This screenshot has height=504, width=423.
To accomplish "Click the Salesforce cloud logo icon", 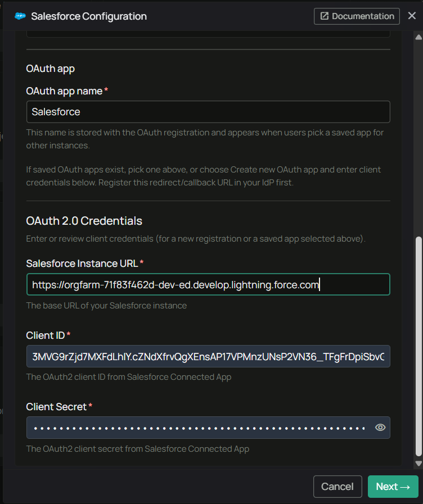I will (x=20, y=16).
